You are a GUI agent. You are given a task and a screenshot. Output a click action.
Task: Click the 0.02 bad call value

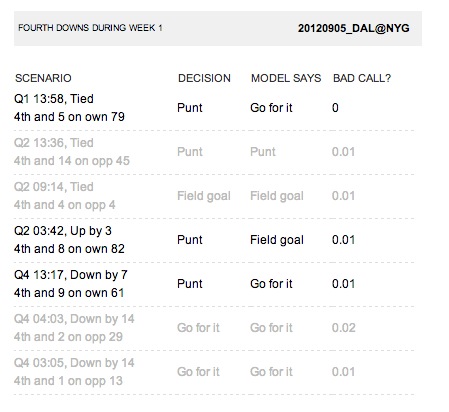pyautogui.click(x=343, y=328)
